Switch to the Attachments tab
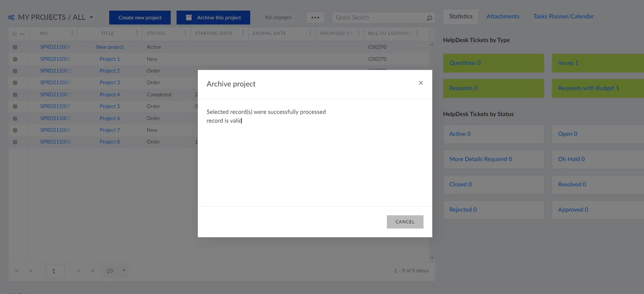Image resolution: width=644 pixels, height=294 pixels. click(502, 16)
